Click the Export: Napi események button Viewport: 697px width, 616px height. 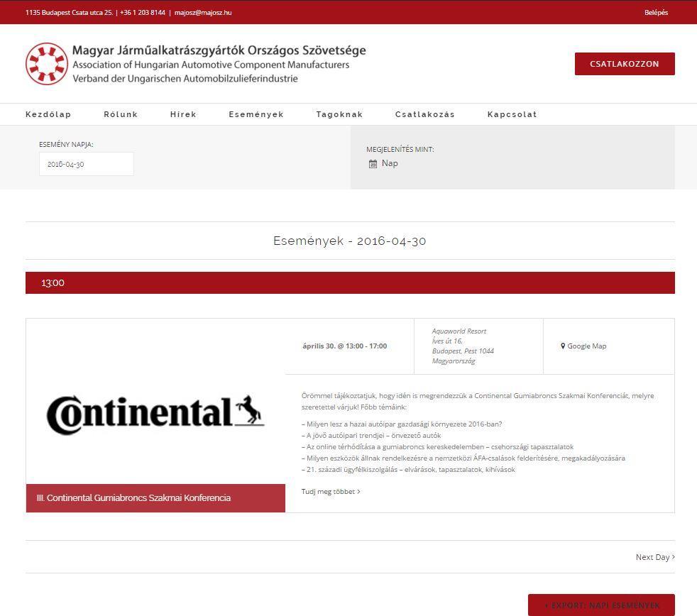click(601, 605)
